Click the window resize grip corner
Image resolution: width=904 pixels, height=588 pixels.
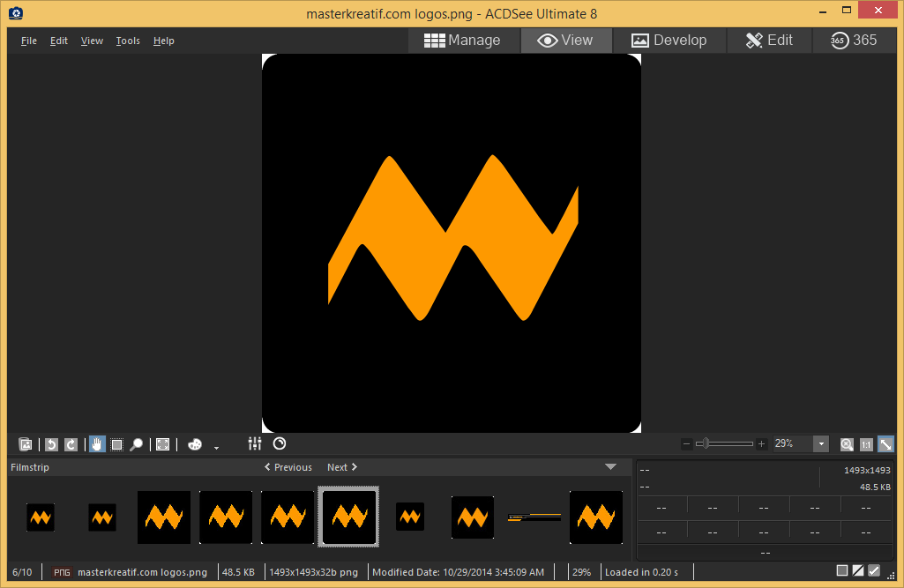pos(892,576)
